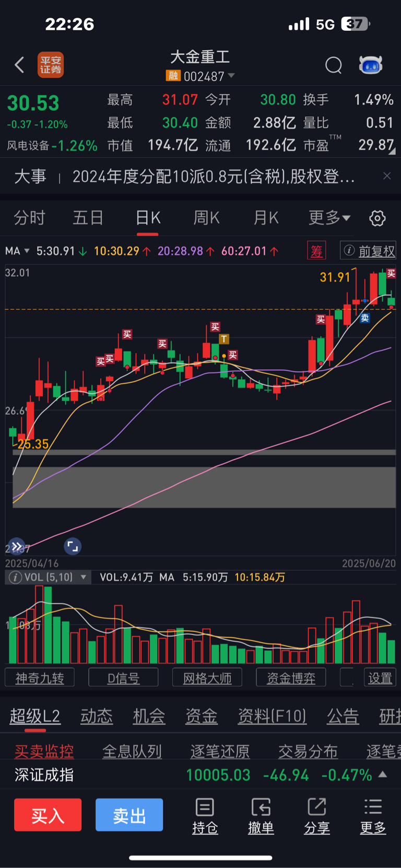Open VOL indicator info icon

(15, 577)
